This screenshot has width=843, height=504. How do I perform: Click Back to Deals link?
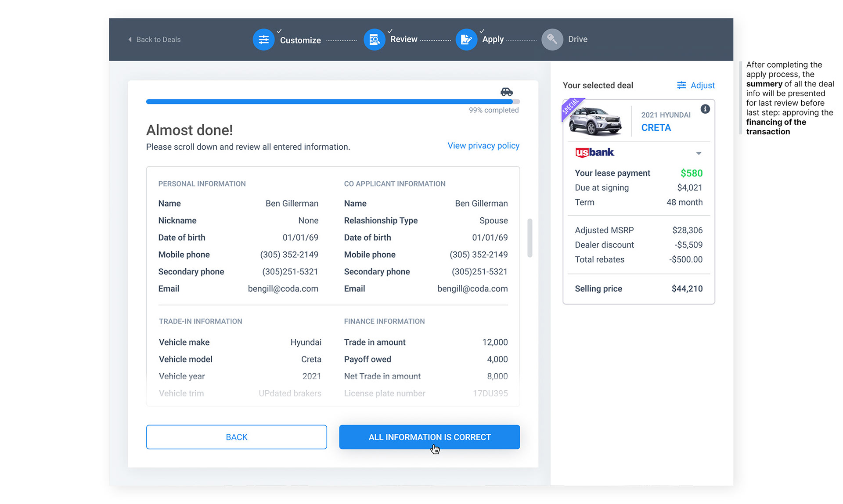[158, 40]
